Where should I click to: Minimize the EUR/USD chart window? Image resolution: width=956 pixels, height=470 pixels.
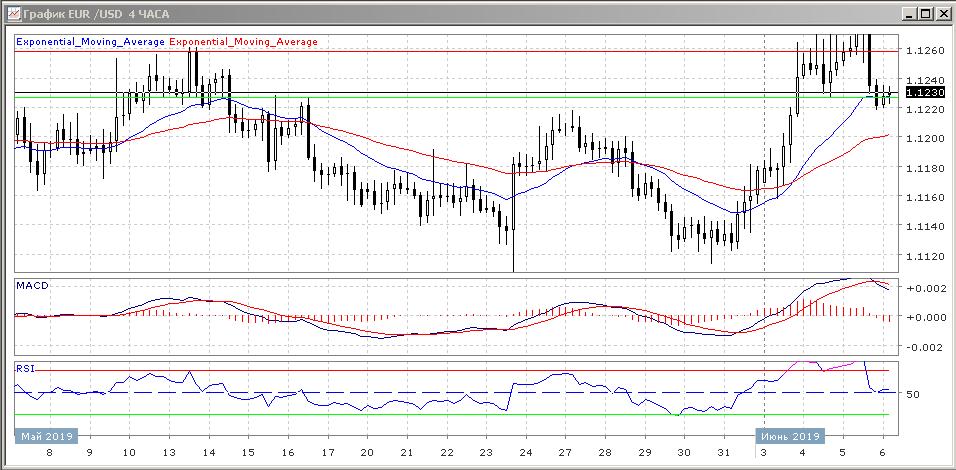[x=908, y=14]
